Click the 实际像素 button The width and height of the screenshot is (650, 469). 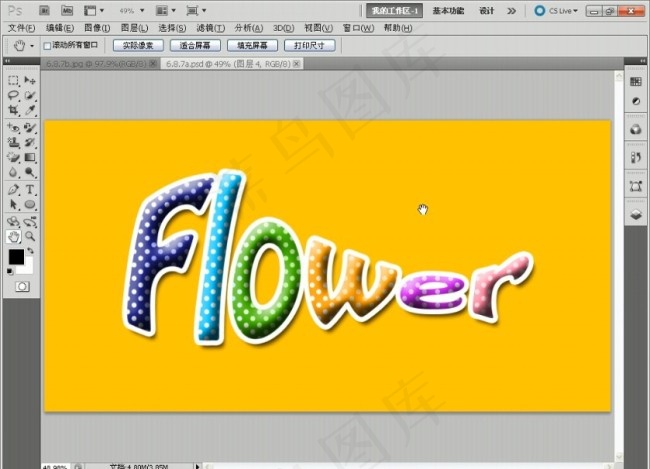(138, 45)
